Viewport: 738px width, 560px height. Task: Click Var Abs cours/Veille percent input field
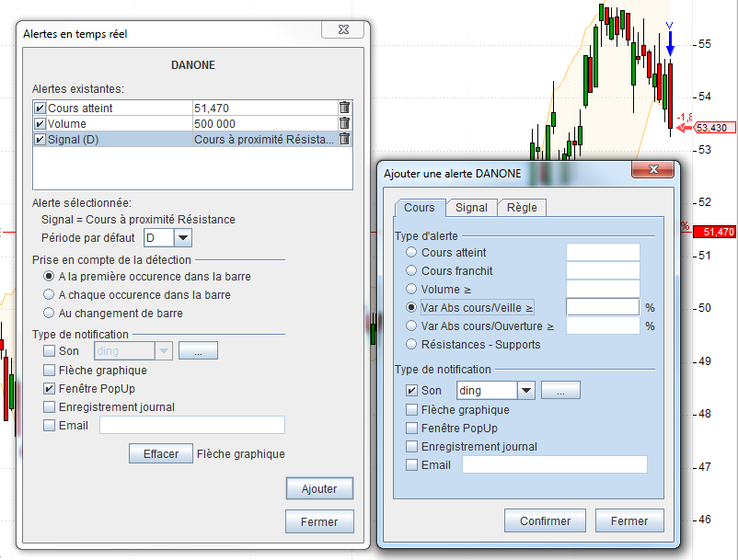coord(603,307)
